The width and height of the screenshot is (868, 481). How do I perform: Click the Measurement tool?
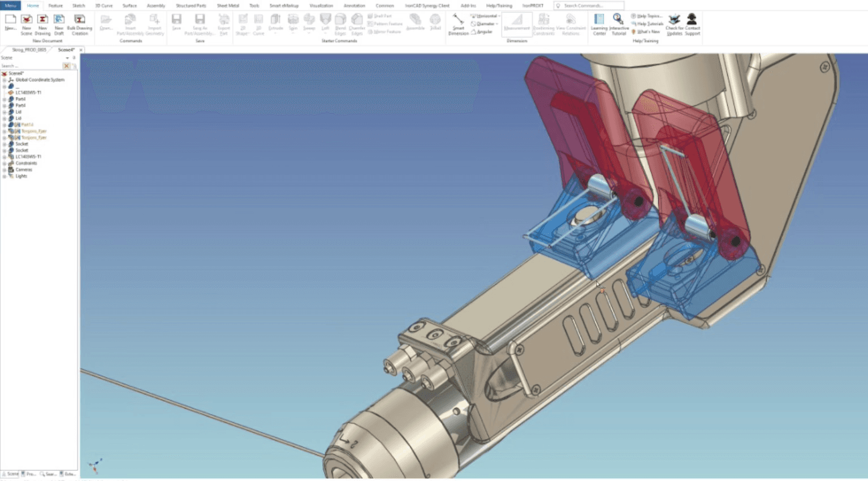click(517, 23)
